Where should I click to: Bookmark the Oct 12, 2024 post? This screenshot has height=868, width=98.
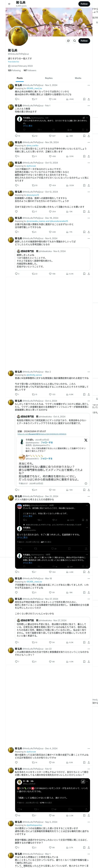point(84,212)
